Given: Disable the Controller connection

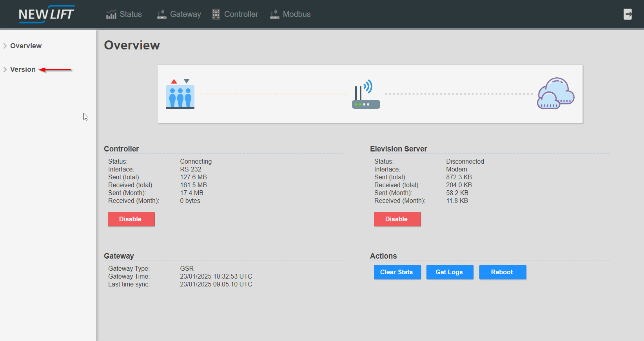Looking at the screenshot, I should (x=131, y=219).
